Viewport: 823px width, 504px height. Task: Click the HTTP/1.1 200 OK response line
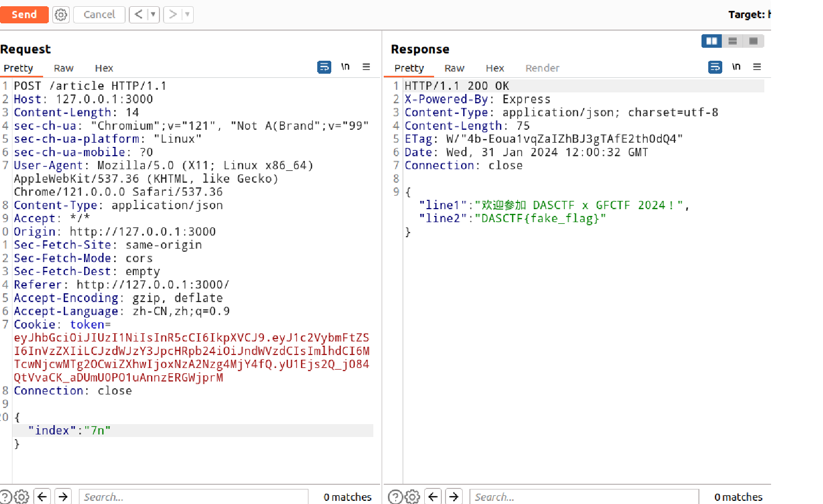click(x=457, y=86)
